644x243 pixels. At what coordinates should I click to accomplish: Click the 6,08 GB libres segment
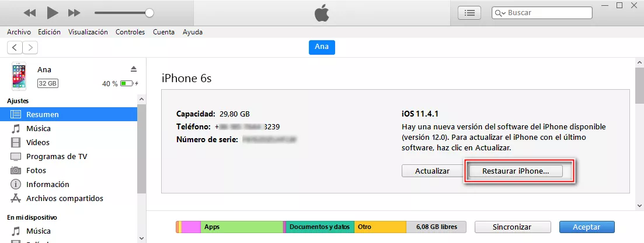click(437, 227)
